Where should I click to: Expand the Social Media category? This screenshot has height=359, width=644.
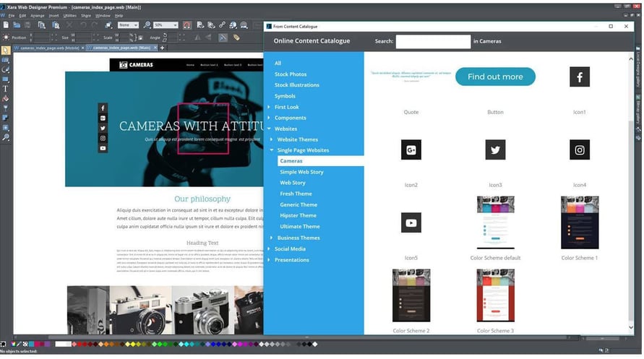coord(269,249)
